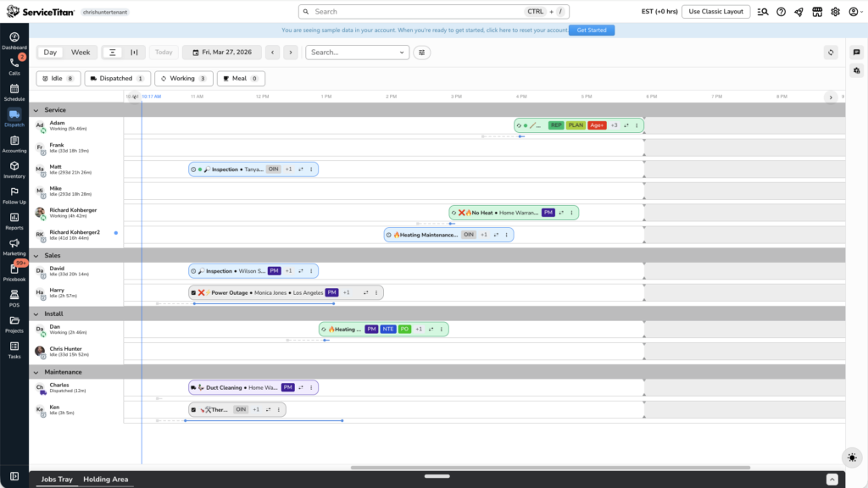Switch the board to Week view
Image resolution: width=868 pixels, height=488 pixels.
[81, 53]
